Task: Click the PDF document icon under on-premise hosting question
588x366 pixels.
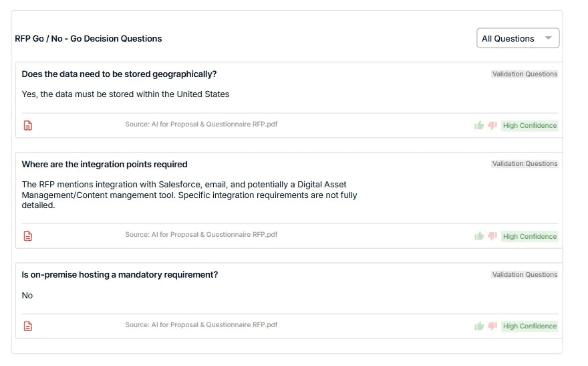Action: (28, 326)
